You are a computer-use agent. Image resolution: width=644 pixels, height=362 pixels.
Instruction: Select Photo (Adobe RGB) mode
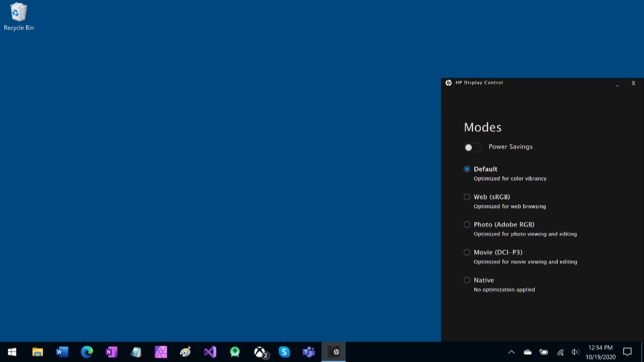(x=467, y=224)
